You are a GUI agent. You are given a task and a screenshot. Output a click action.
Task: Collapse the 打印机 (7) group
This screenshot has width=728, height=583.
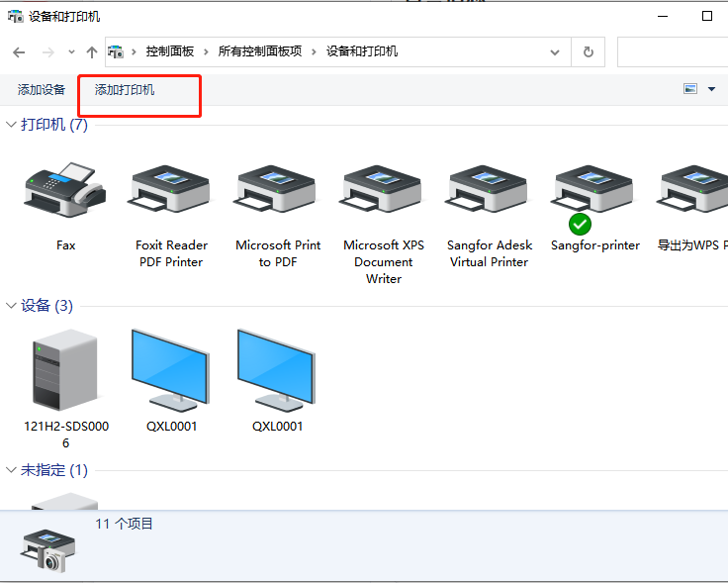pyautogui.click(x=11, y=125)
